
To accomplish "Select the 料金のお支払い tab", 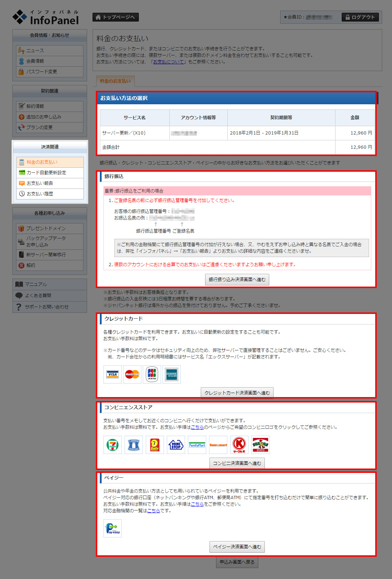I will (115, 81).
